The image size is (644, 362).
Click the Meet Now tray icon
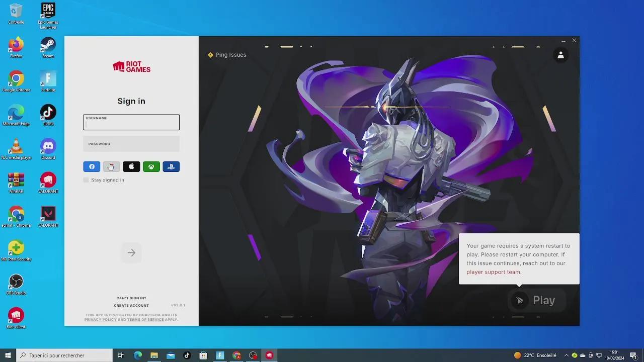coord(591,355)
